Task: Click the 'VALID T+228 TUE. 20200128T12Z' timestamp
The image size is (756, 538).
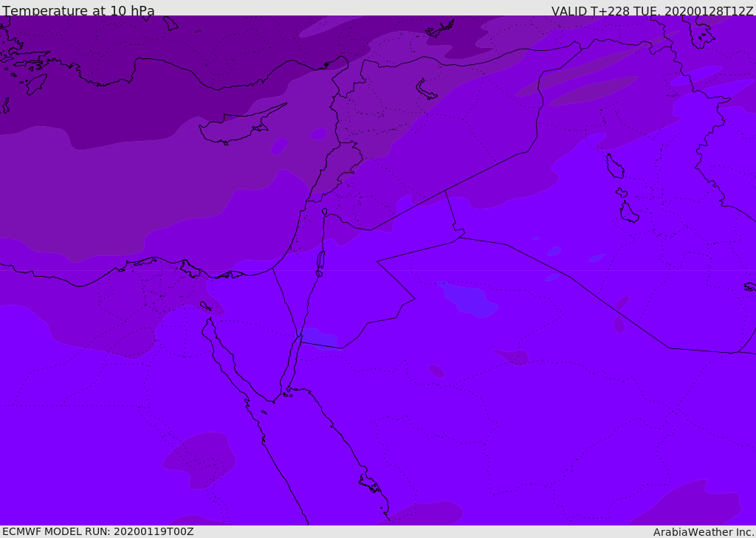Action: click(653, 10)
